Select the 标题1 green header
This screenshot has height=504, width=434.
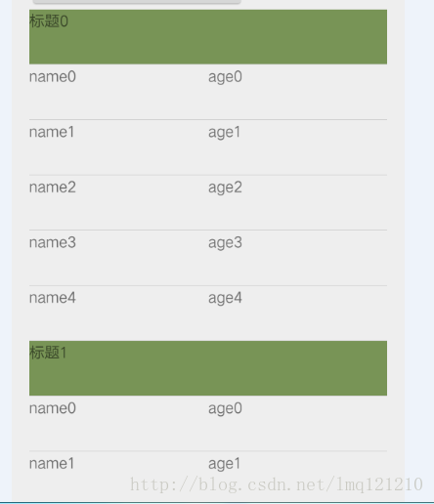(x=208, y=368)
